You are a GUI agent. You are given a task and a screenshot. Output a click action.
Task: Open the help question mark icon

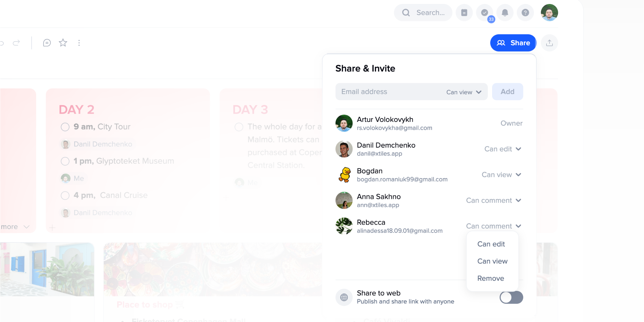tap(525, 13)
